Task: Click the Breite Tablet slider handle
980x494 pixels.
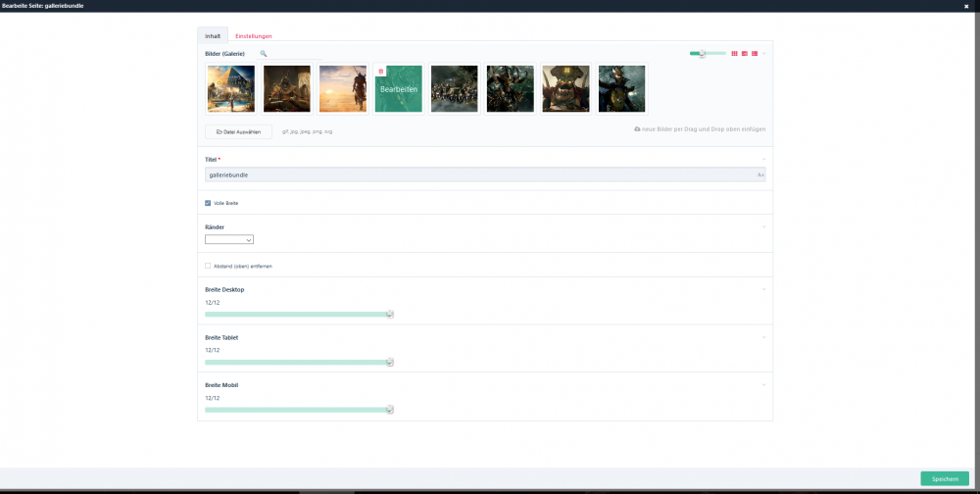Action: pos(389,362)
